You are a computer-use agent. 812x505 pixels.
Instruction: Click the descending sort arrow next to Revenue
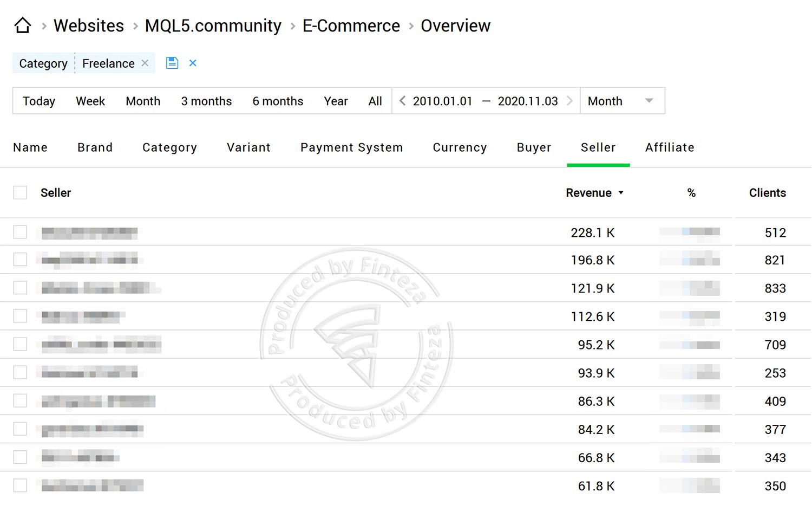point(621,193)
